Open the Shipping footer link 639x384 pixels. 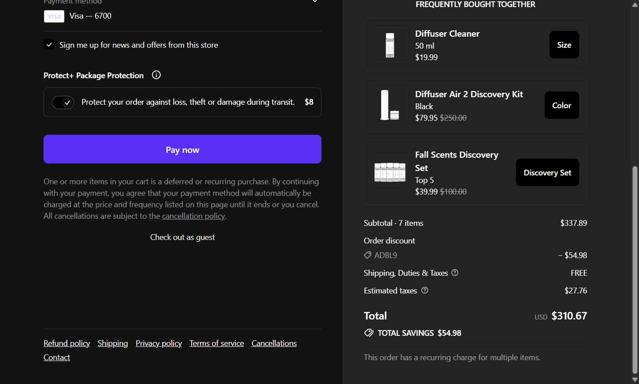coord(112,343)
